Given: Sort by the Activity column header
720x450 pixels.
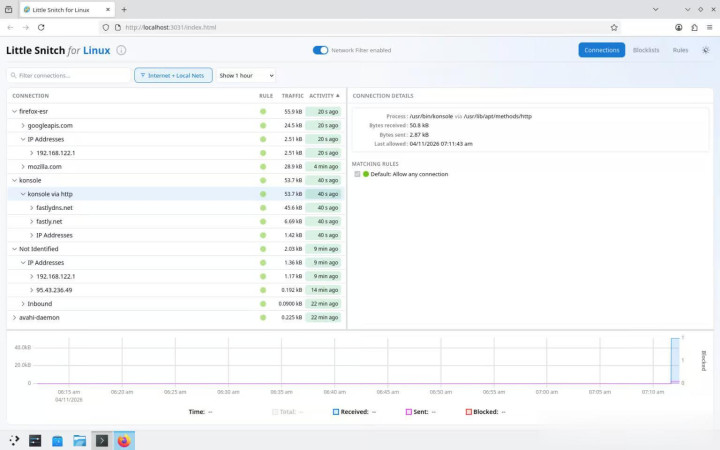Looking at the screenshot, I should 323,96.
